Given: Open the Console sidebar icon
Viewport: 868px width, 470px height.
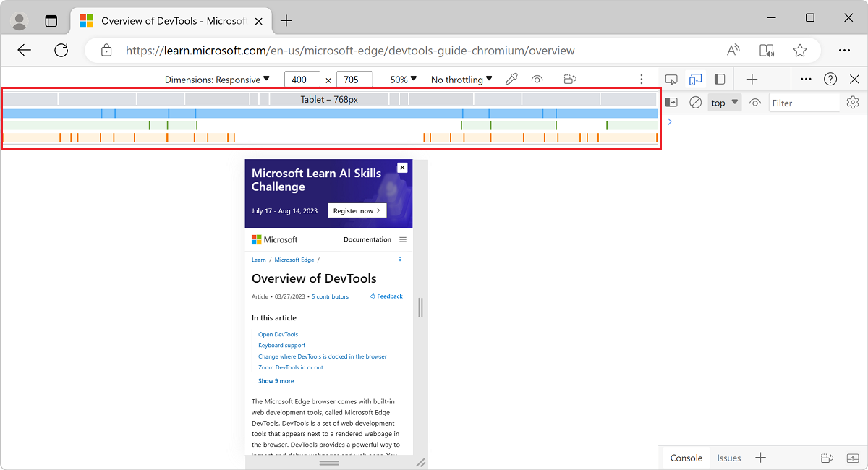Looking at the screenshot, I should click(671, 102).
